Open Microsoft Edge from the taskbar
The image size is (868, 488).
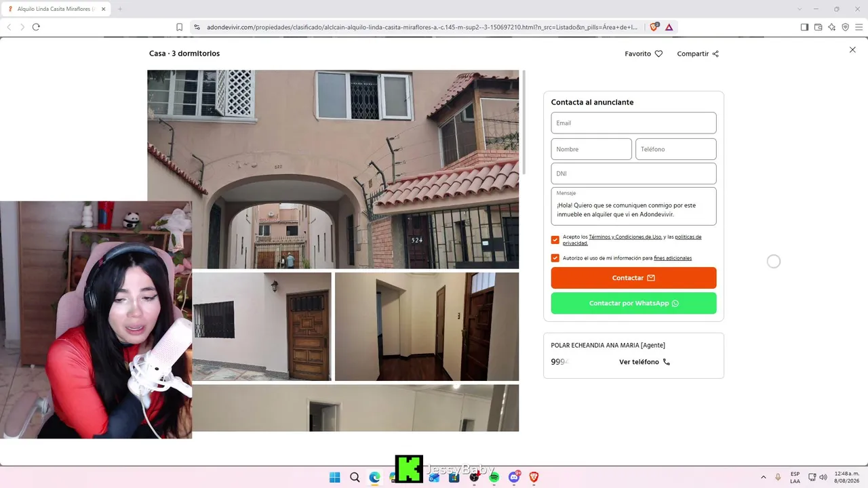point(374,477)
